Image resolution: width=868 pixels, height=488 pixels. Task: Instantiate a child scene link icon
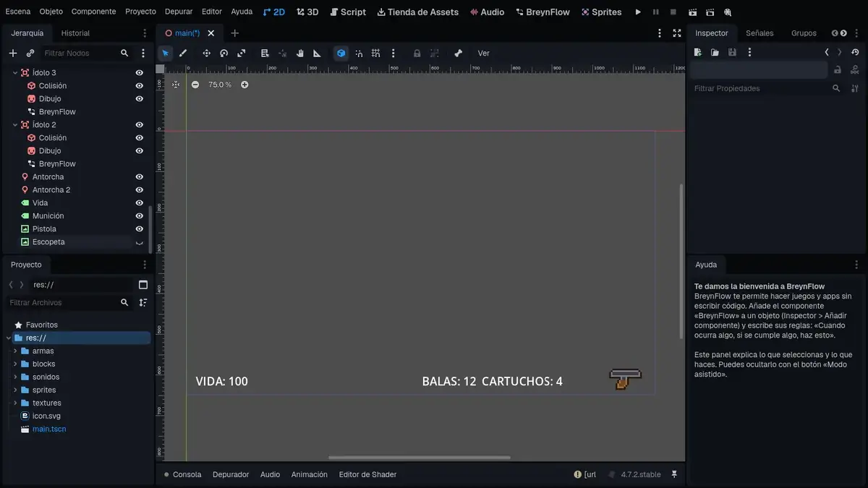click(30, 53)
